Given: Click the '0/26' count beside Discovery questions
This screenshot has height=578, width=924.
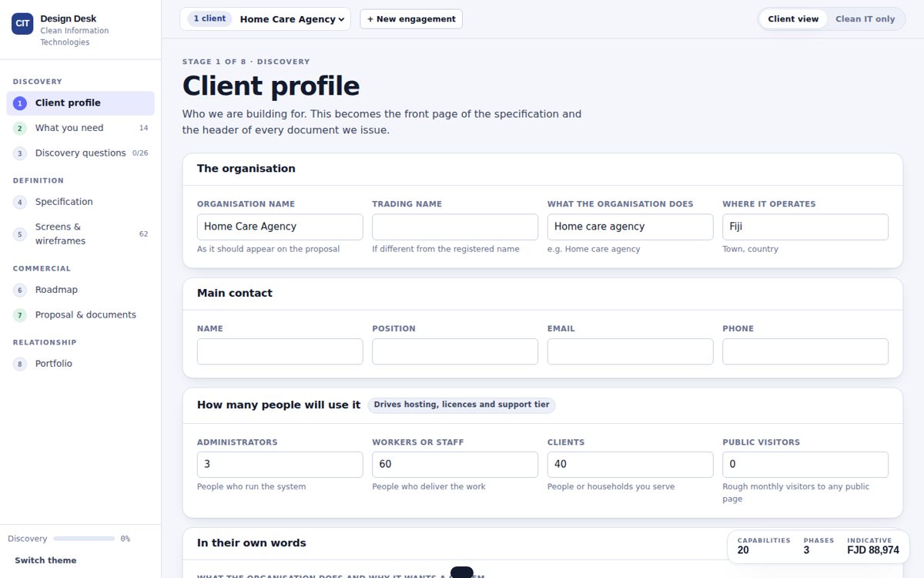Looking at the screenshot, I should [140, 153].
